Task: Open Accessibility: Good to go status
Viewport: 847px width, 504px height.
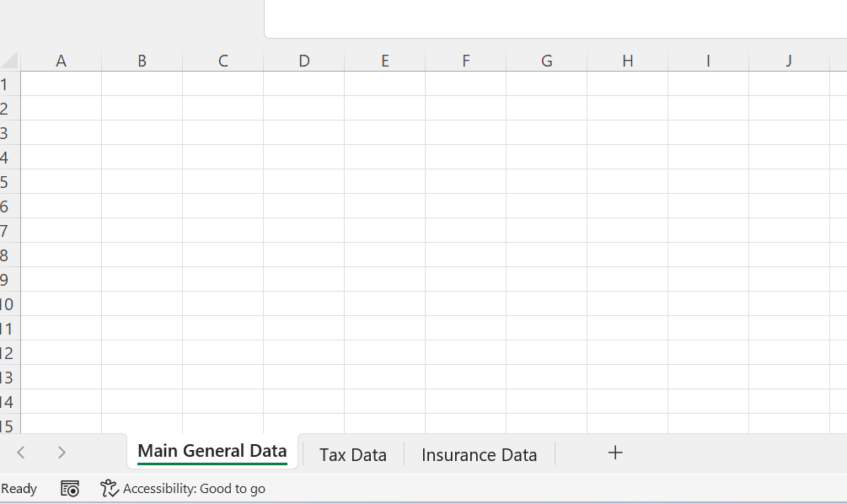Action: [x=194, y=488]
